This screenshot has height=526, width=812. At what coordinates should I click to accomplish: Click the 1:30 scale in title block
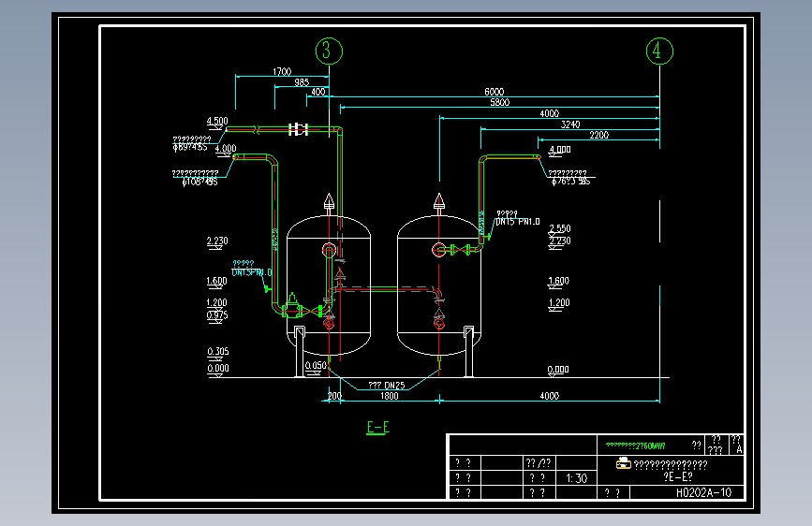click(576, 478)
